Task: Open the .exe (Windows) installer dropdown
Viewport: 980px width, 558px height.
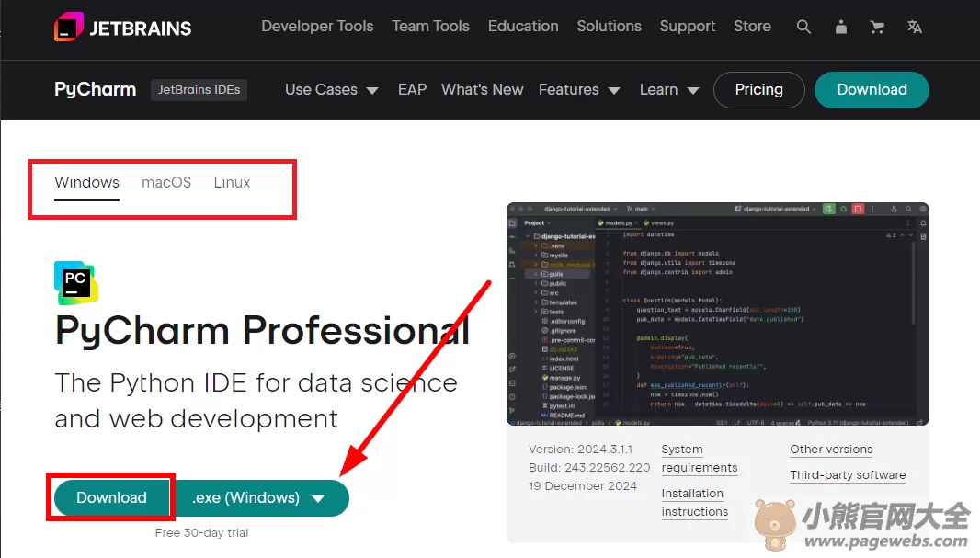Action: 260,497
